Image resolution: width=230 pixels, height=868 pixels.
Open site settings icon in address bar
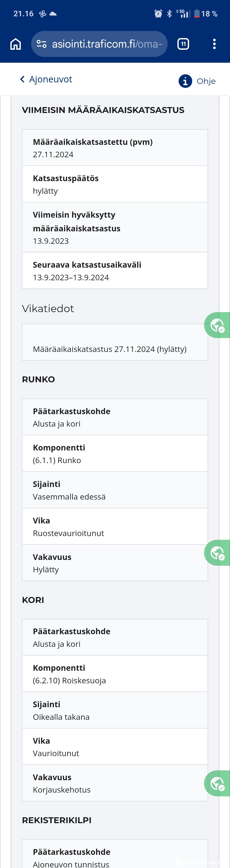click(x=41, y=44)
